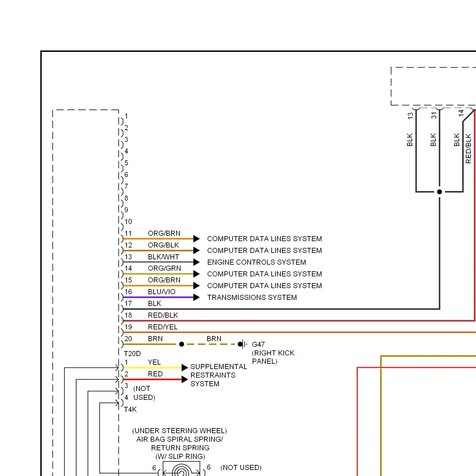Click the BLU/VIO wire arrowhead
This screenshot has height=476, width=476.
point(196,297)
